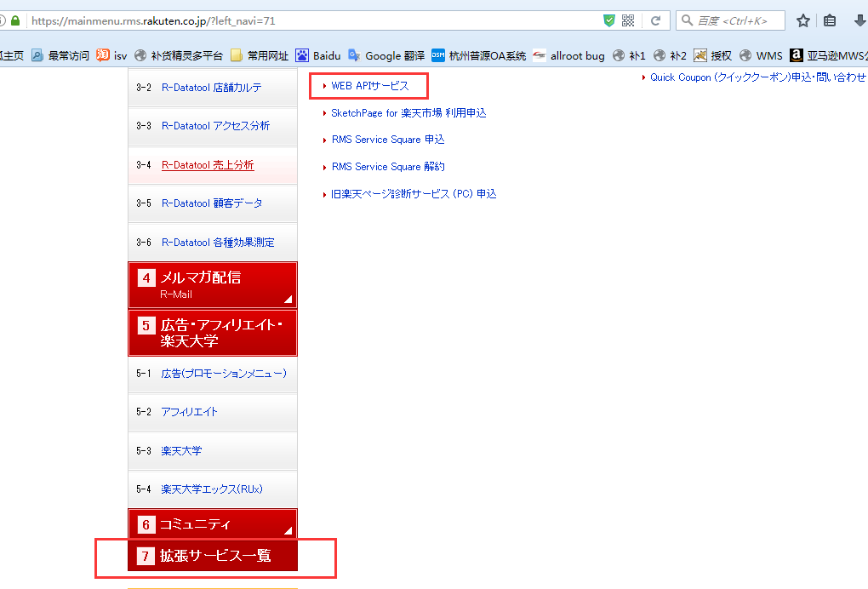The image size is (868, 589).
Task: Expand section 6 コミュニティ
Action: (213, 523)
